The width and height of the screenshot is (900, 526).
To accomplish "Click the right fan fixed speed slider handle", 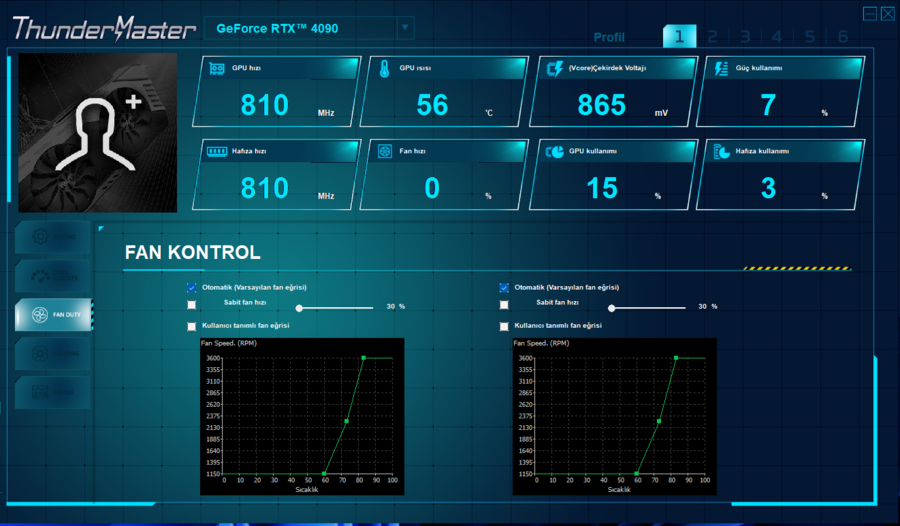I will point(612,308).
